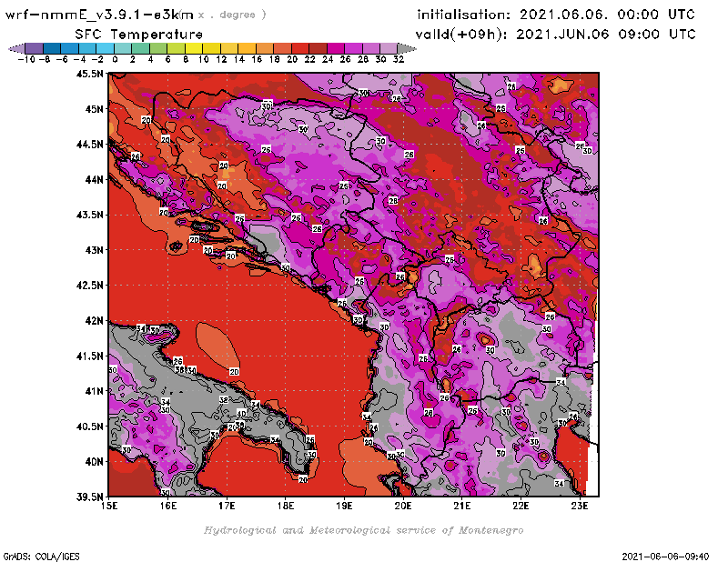The image size is (728, 562).
Task: Click the valid time '2021.JUN.06 09:00 UTC'
Action: (x=606, y=35)
